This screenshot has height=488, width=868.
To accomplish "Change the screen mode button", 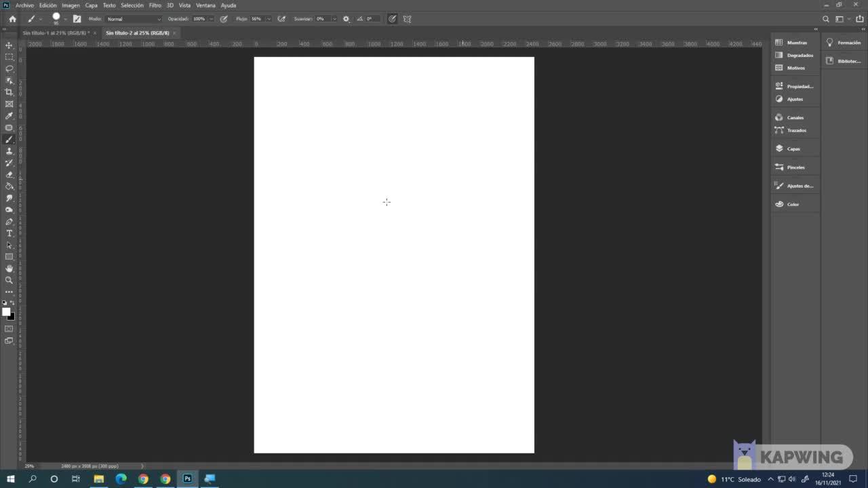I will (9, 341).
